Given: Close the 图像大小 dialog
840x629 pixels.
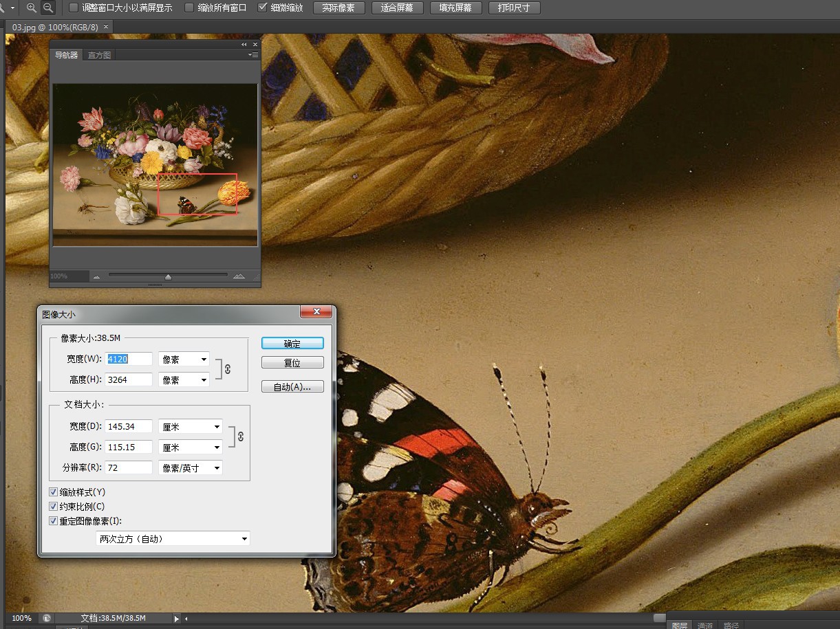Looking at the screenshot, I should [316, 312].
